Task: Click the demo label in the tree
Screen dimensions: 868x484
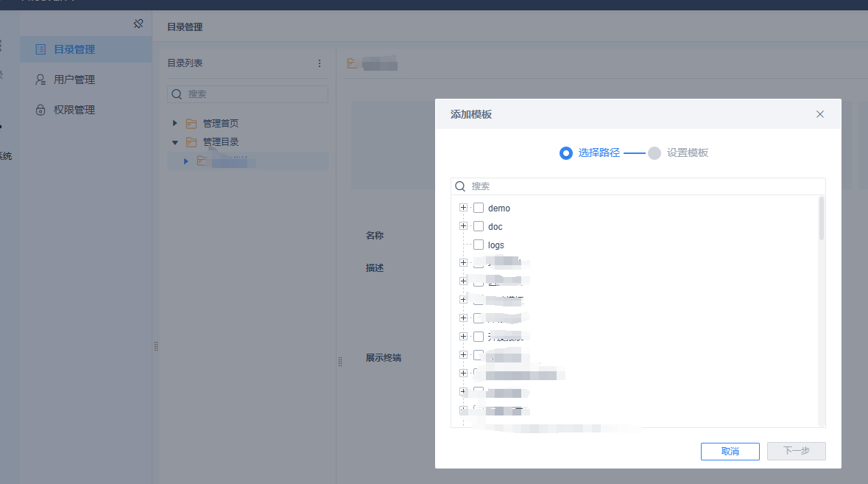Action: point(499,208)
